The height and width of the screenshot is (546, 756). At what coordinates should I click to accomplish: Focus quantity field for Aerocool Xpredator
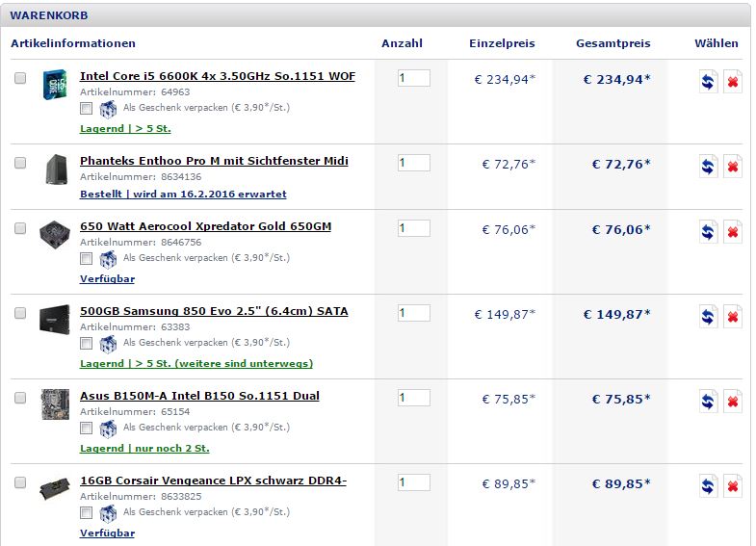[x=414, y=228]
